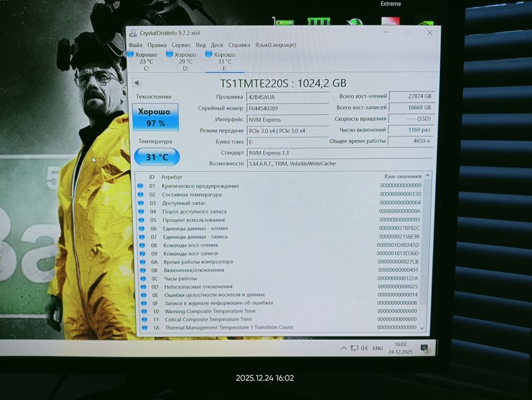Open network icon in system tray
This screenshot has height=400, width=532.
pos(354,348)
